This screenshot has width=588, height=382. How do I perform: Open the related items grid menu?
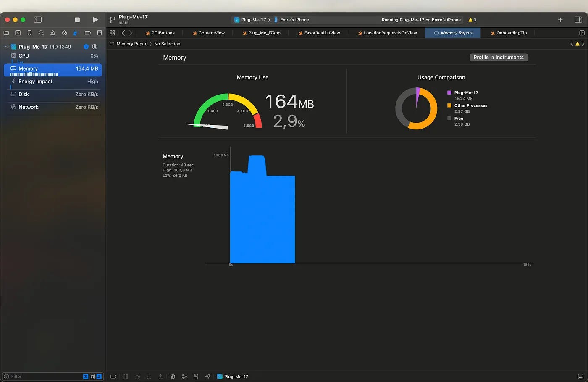click(x=112, y=33)
